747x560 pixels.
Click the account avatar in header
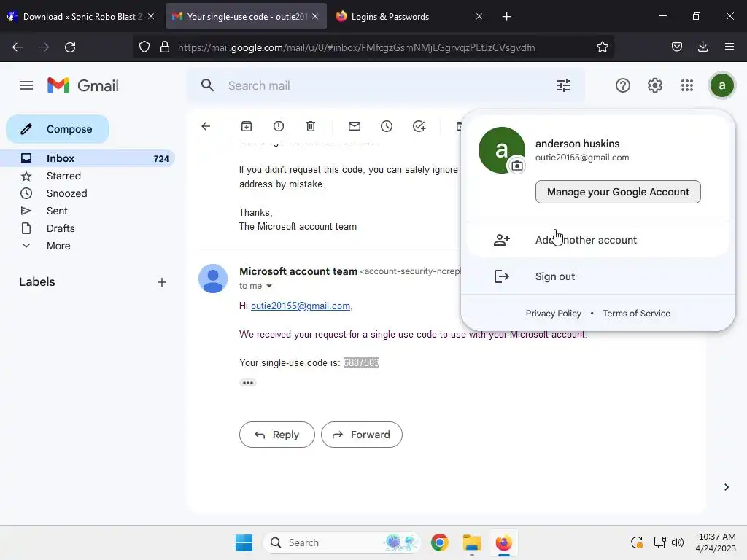click(721, 86)
